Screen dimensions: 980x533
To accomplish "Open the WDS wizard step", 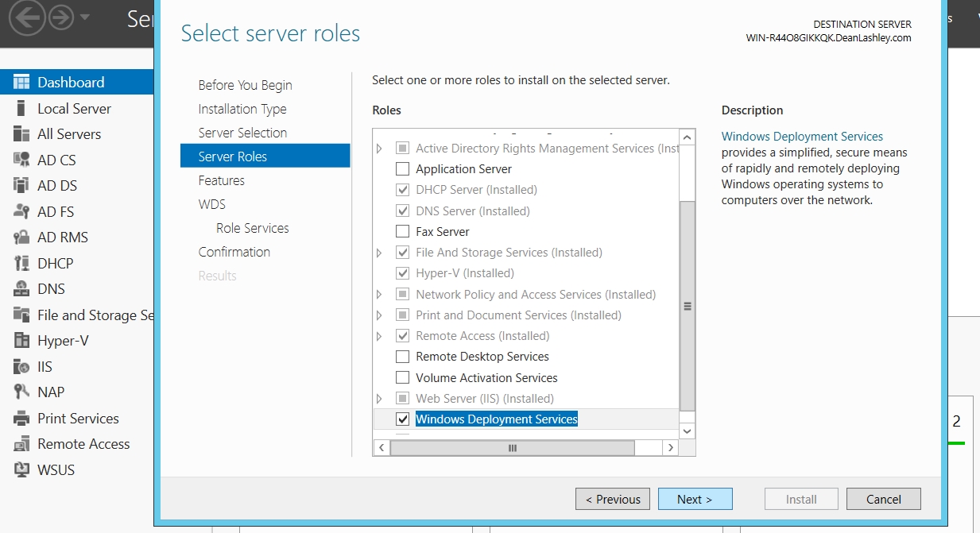I will 212,204.
